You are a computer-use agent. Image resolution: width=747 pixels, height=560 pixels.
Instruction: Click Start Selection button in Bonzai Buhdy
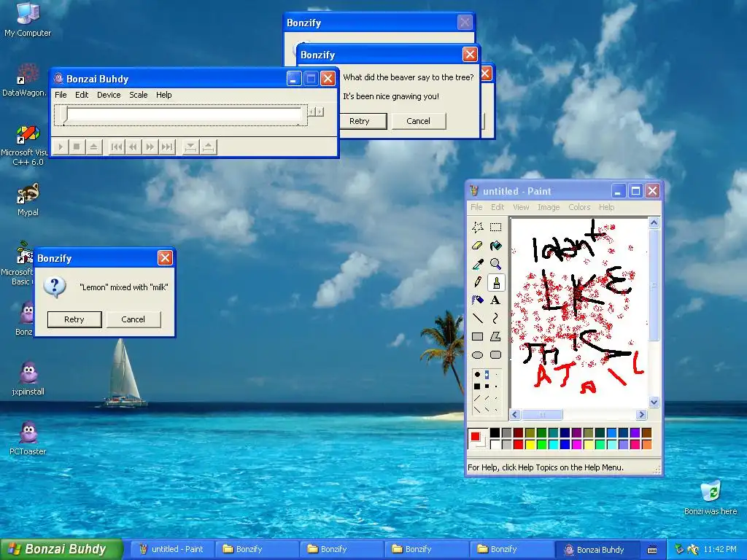point(190,147)
